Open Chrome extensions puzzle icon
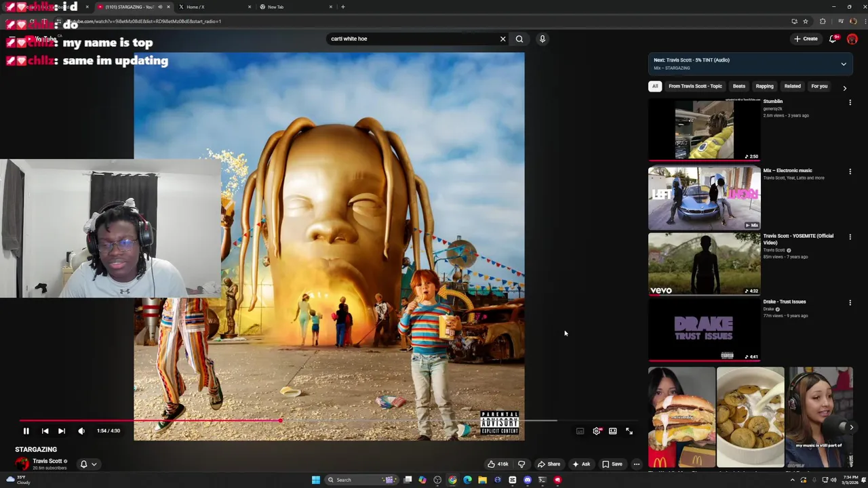The image size is (868, 488). coord(823,21)
